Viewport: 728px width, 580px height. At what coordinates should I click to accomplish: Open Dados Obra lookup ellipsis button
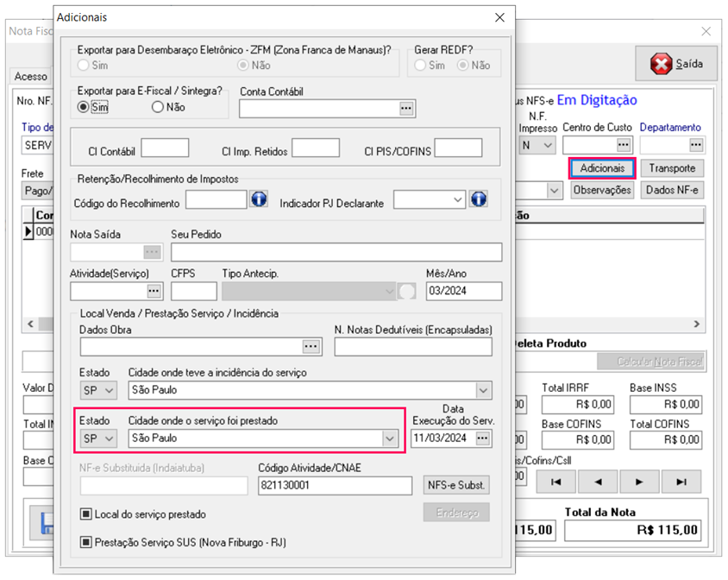point(311,346)
